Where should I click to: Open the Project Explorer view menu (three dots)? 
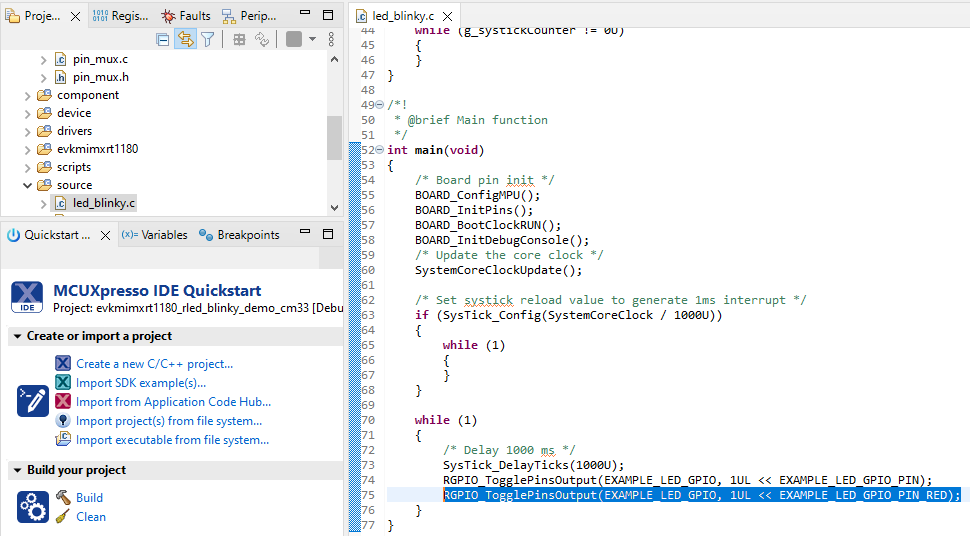(331, 39)
